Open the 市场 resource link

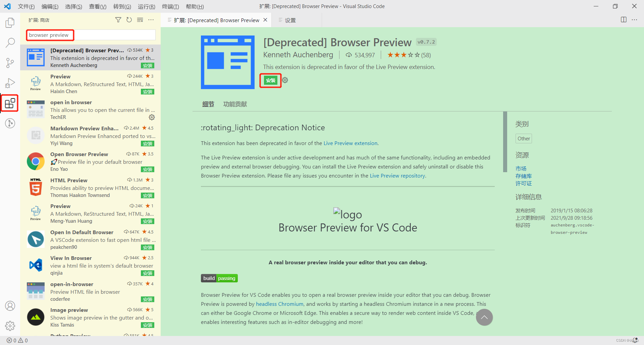(x=521, y=168)
